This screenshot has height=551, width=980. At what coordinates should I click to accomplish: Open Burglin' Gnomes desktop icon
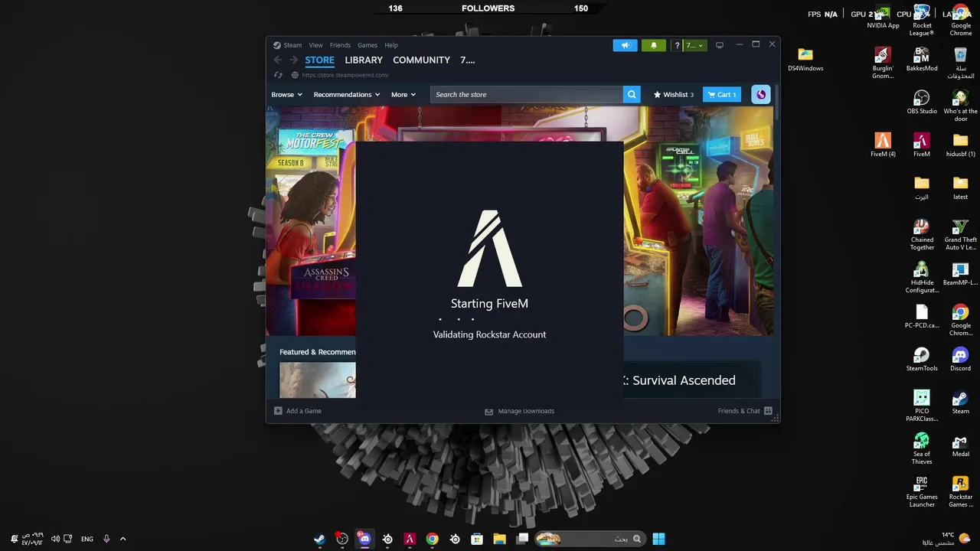883,63
